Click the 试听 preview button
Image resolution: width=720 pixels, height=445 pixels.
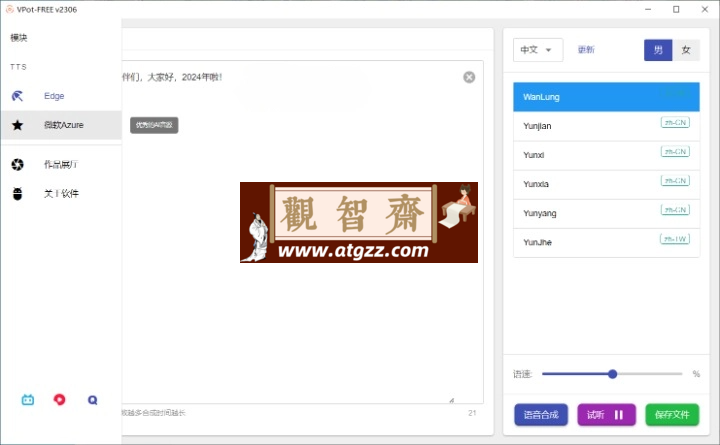tap(606, 415)
